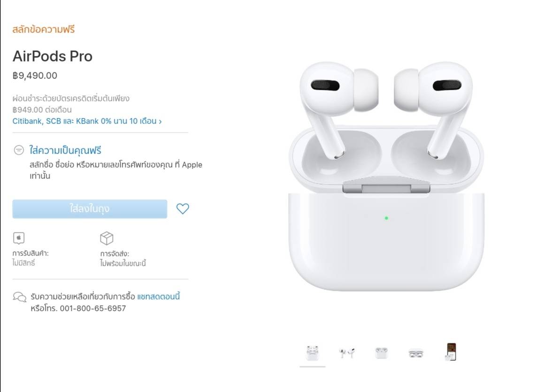Open Citibank, SCB และ KBank 0% installment link
Image resolution: width=552 pixels, height=392 pixels.
(x=84, y=121)
